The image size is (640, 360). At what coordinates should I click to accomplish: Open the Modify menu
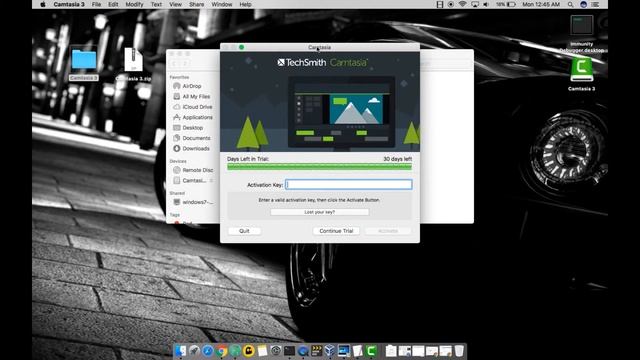click(x=134, y=4)
